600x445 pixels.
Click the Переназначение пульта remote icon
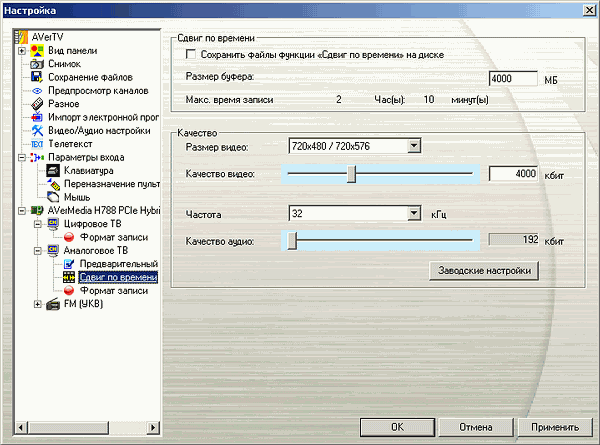point(53,184)
